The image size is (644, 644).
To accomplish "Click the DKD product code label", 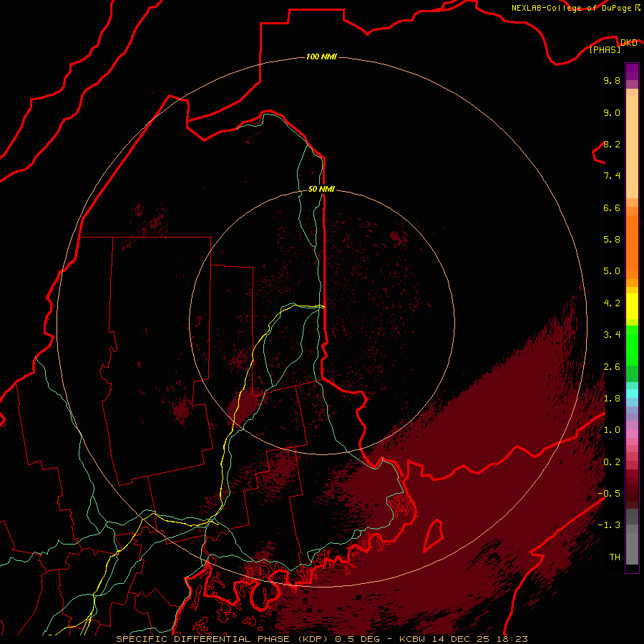I will [x=628, y=43].
